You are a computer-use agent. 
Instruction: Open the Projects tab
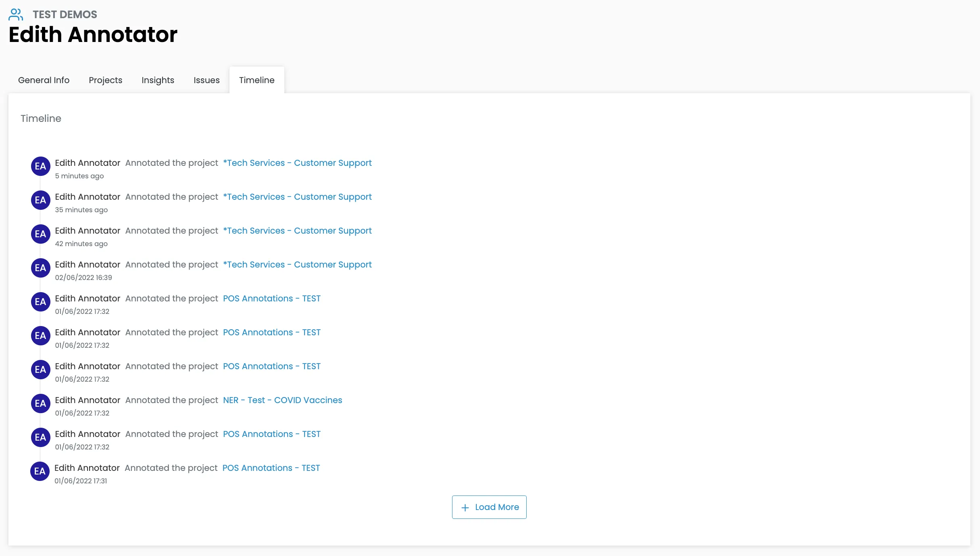(105, 80)
